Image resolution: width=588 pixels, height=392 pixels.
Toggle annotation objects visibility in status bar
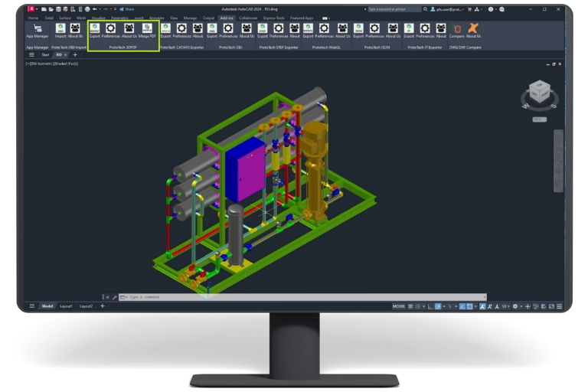coord(482,306)
